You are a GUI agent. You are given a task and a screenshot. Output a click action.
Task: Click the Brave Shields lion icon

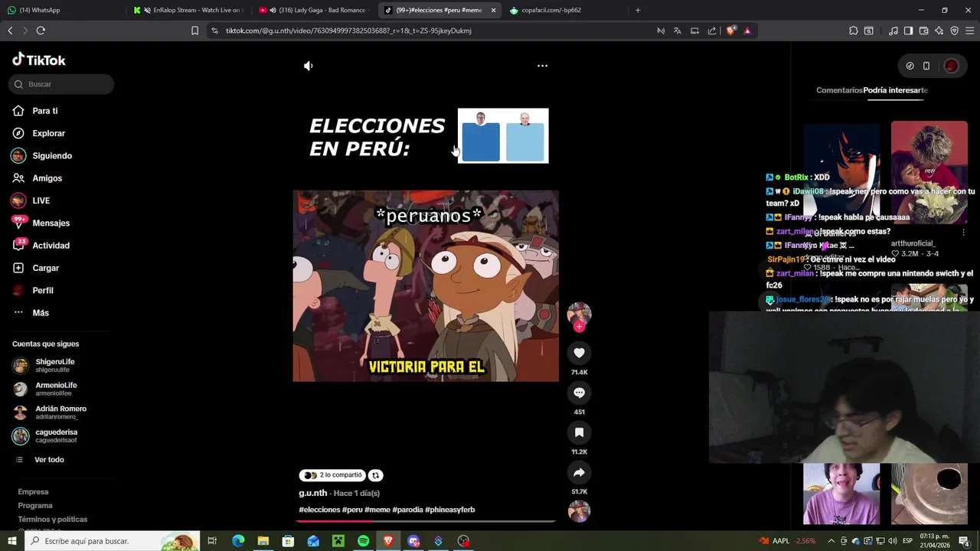[731, 31]
